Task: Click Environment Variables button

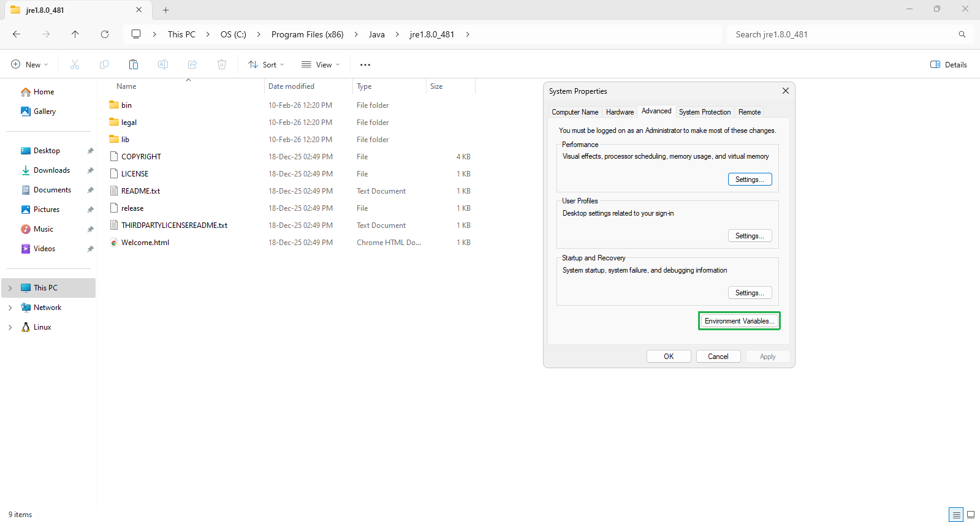Action: pos(739,321)
